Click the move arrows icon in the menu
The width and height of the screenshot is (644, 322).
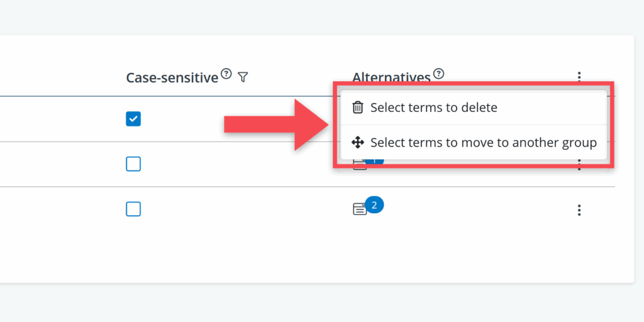pyautogui.click(x=358, y=143)
